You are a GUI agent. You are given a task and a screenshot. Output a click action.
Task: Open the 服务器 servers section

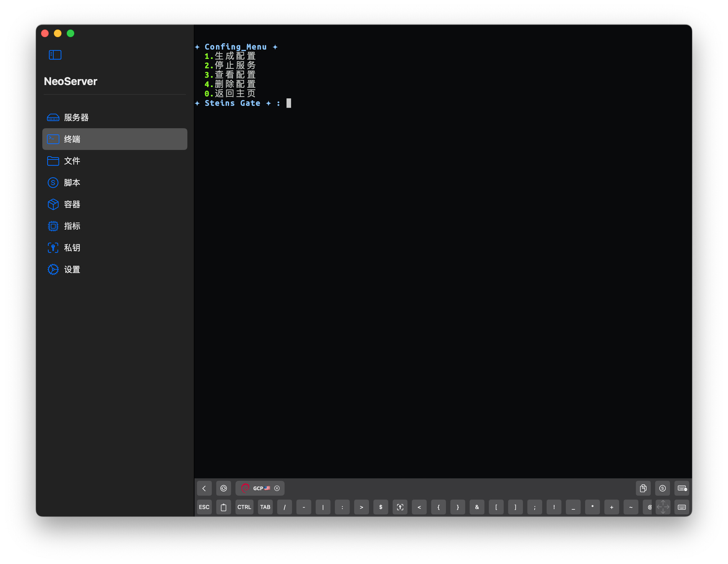tap(76, 117)
